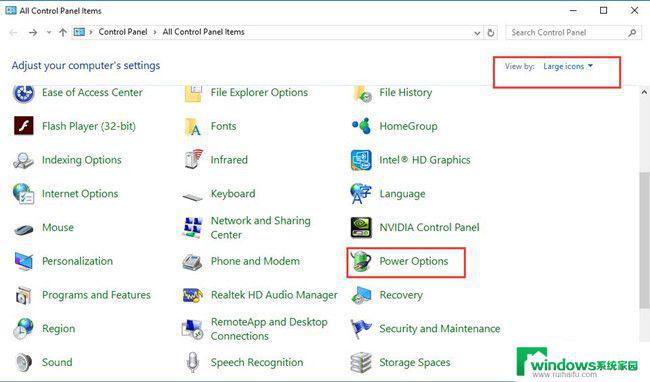This screenshot has width=650, height=382.
Task: Open the Intel HD Graphics icon
Action: pyautogui.click(x=361, y=160)
